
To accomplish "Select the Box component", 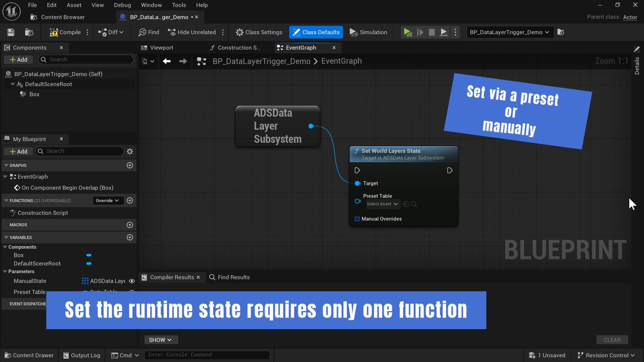I will point(34,94).
